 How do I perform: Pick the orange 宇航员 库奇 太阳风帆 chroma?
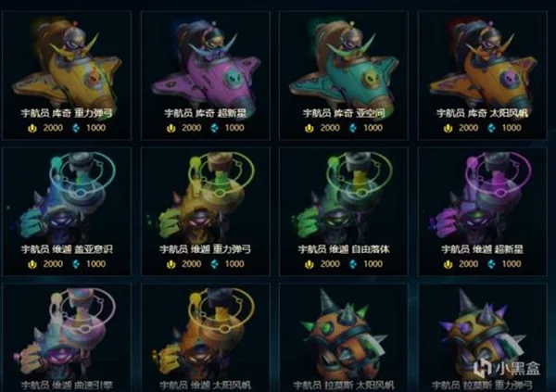(x=482, y=75)
